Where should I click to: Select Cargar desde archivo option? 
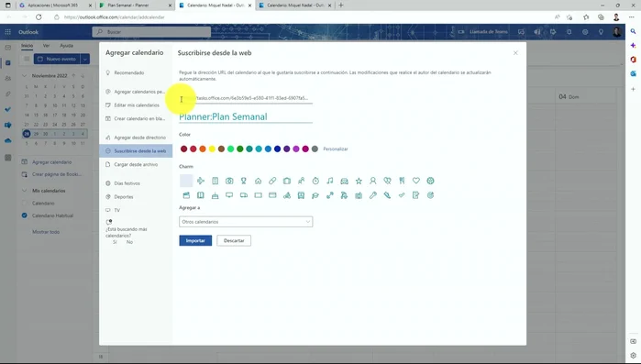[x=136, y=164]
